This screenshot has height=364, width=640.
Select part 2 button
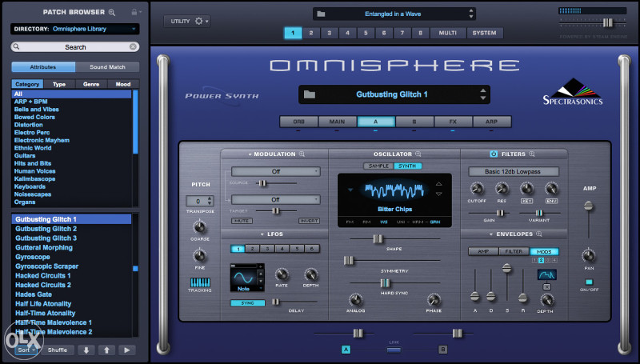[311, 33]
